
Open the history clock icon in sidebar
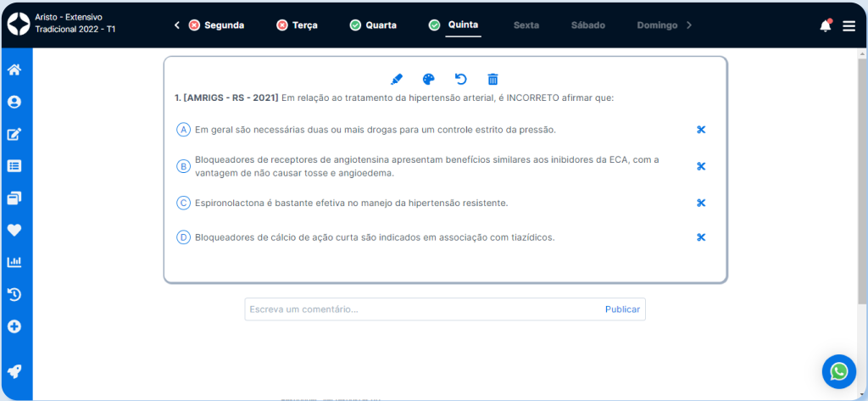click(14, 294)
